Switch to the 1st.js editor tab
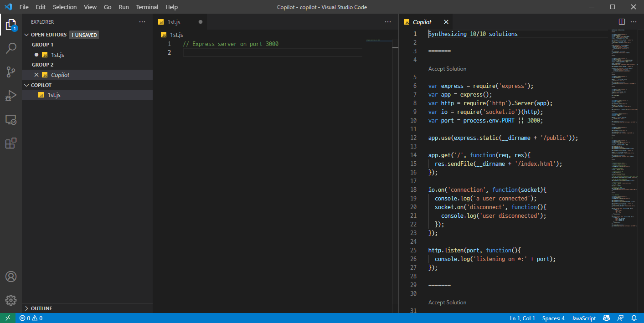 point(180,22)
